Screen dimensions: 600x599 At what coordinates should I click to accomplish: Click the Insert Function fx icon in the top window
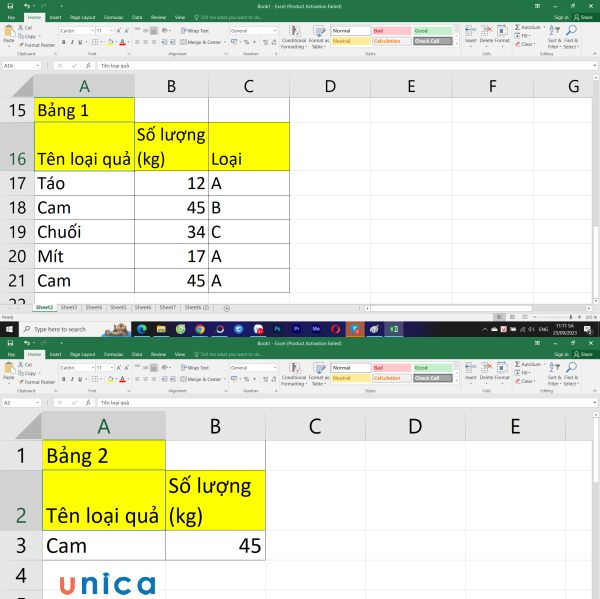coord(88,66)
